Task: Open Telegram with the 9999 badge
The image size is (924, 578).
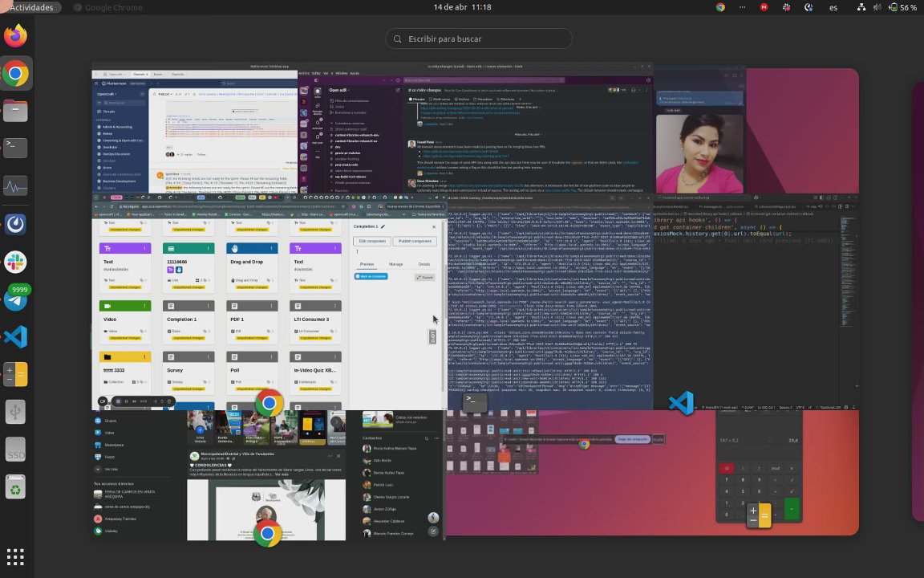Action: pos(15,299)
